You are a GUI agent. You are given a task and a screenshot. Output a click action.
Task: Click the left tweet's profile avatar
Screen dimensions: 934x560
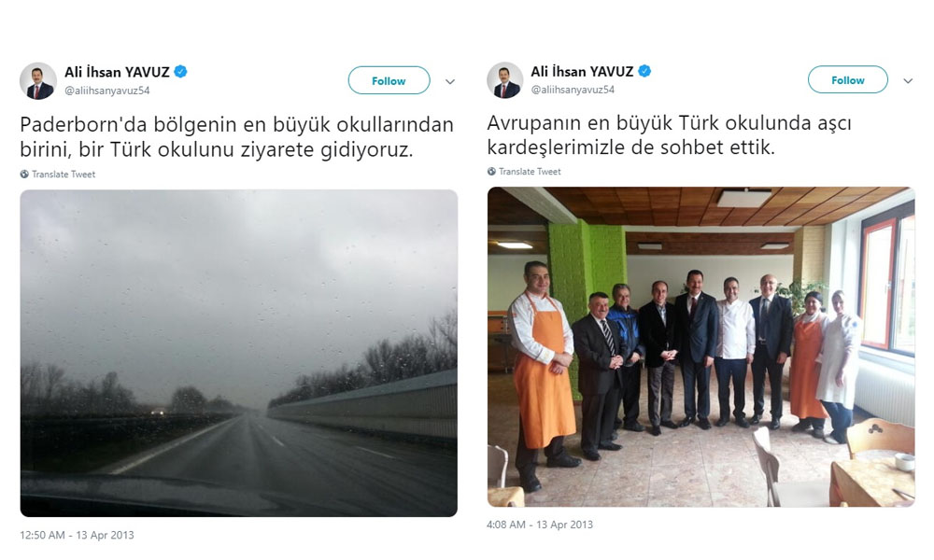click(38, 81)
